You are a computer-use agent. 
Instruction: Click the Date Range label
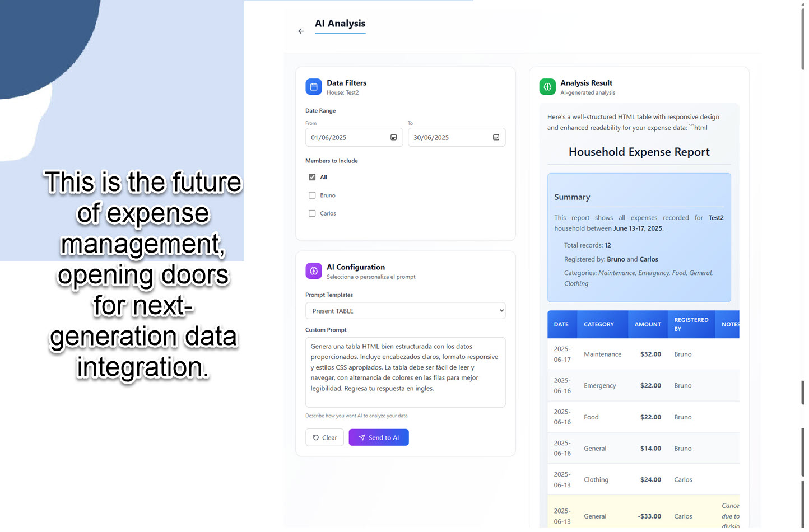[x=320, y=111]
